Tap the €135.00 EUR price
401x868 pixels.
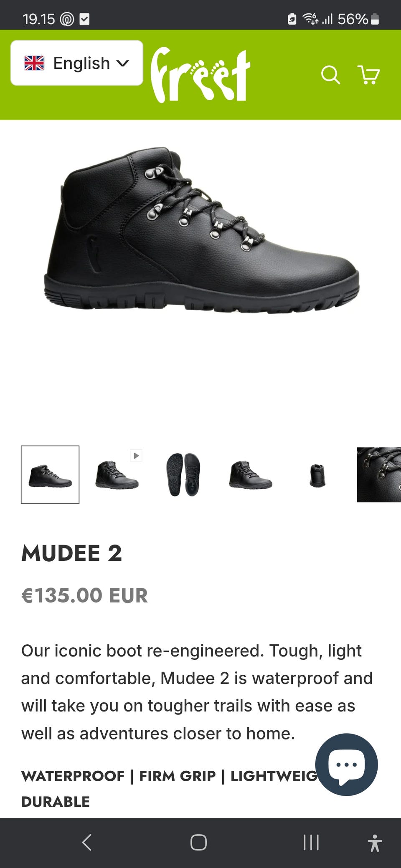pyautogui.click(x=84, y=595)
